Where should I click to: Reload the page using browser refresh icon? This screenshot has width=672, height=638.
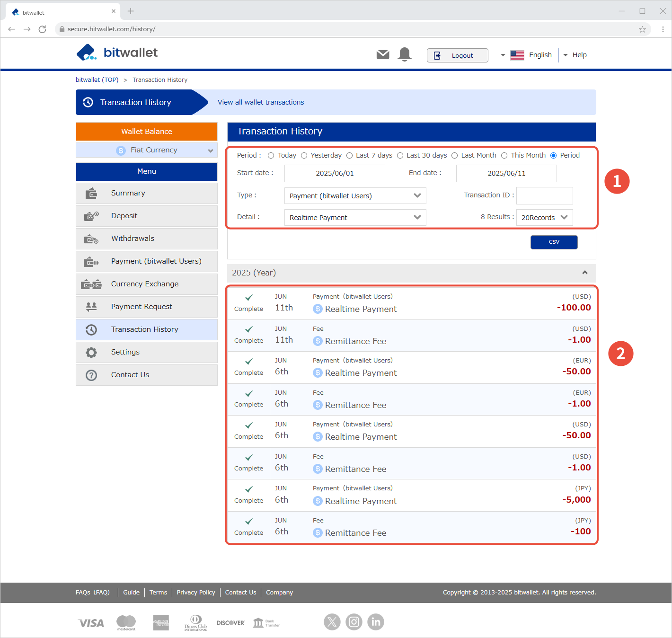42,29
